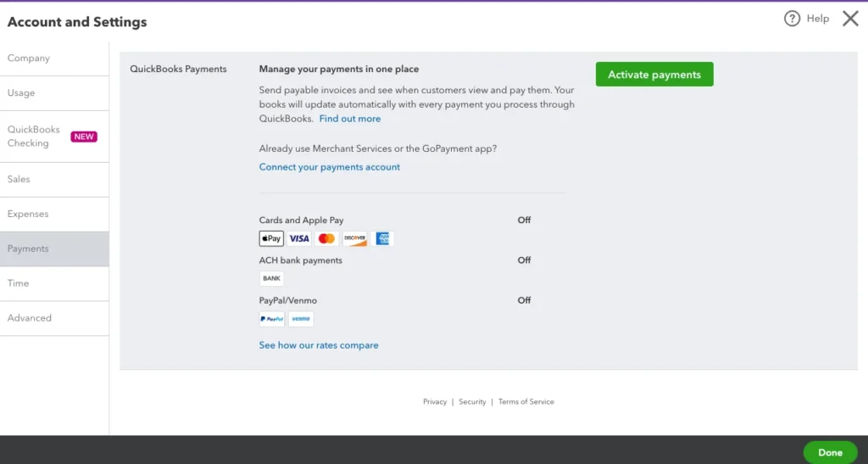Click Already use Merchant Services text
The width and height of the screenshot is (868, 464).
378,148
